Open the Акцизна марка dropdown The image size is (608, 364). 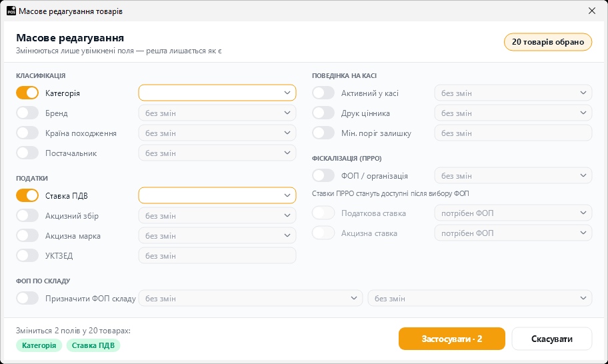coord(217,236)
